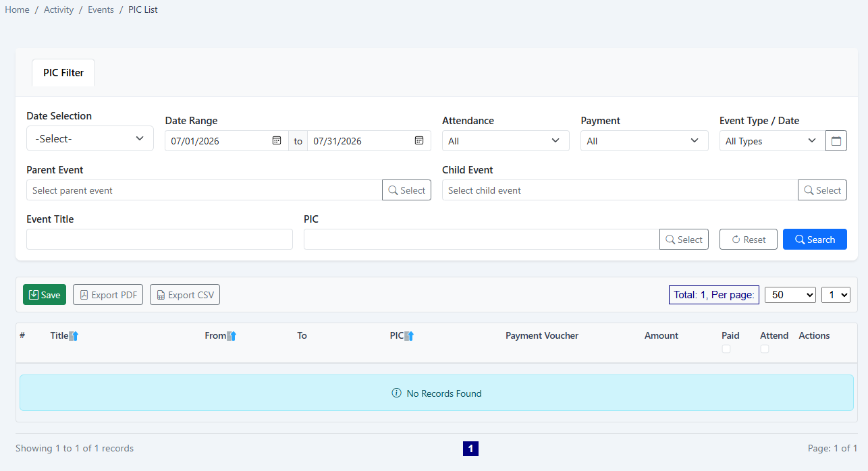Open calendar picker for start date 07/01/2026
The image size is (868, 471).
[276, 141]
